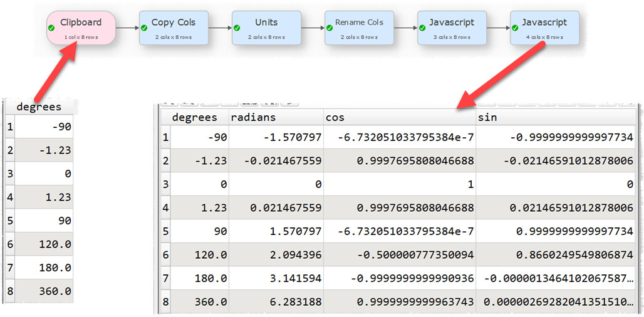Viewport: 644px width, 317px height.
Task: Click the cos cell showing -0.500000777350094
Action: pyautogui.click(x=399, y=254)
